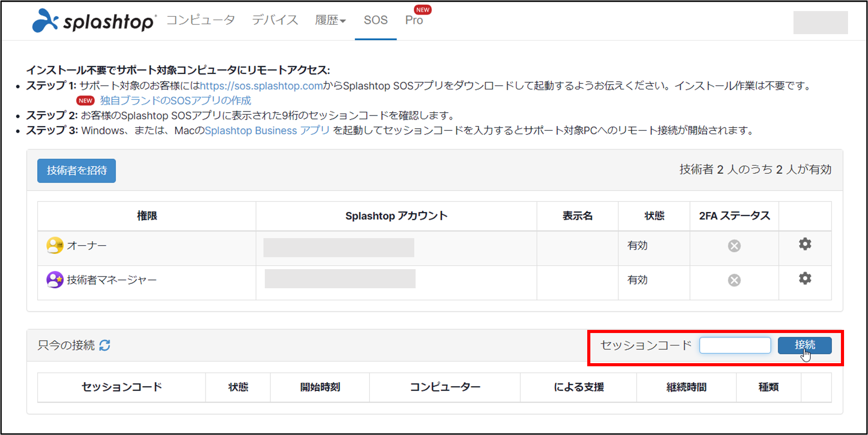Click inside the セッションコード input field
Screen dimensions: 868x435
[x=735, y=345]
